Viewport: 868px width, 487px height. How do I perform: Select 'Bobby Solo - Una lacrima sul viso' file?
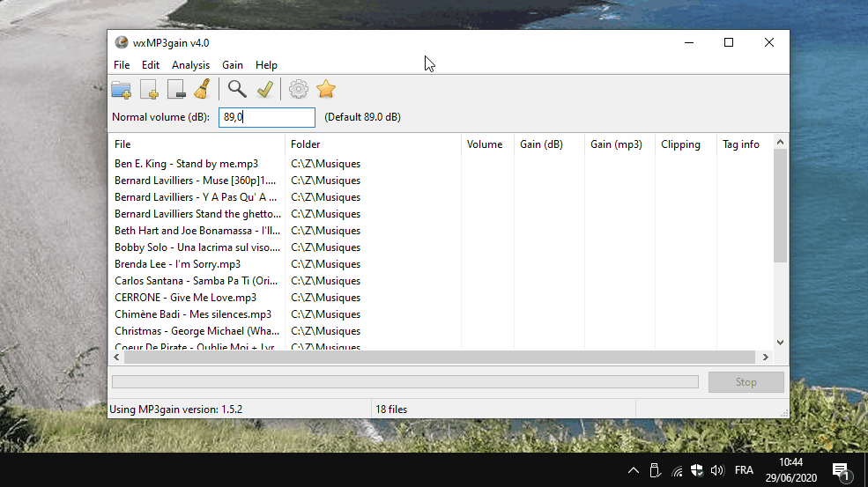pyautogui.click(x=197, y=247)
